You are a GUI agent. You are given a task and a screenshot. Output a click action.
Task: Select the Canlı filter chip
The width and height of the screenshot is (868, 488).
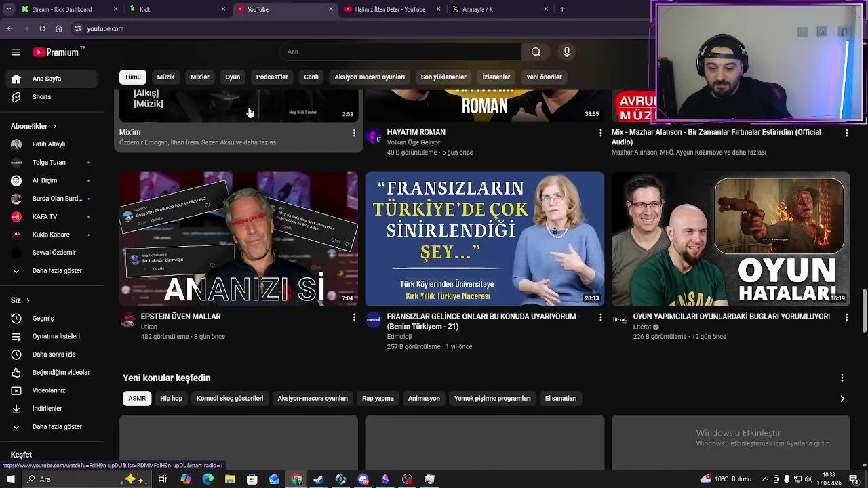pyautogui.click(x=311, y=77)
